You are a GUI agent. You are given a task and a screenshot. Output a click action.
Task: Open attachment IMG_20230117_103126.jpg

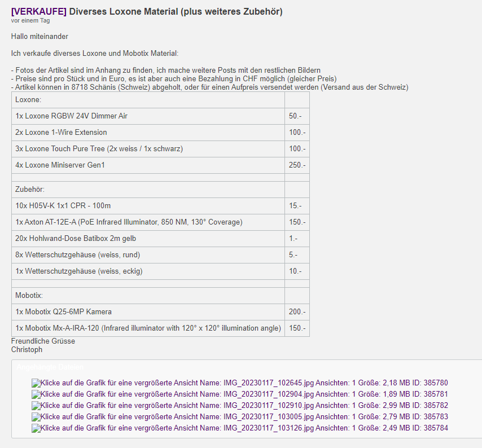click(x=240, y=428)
